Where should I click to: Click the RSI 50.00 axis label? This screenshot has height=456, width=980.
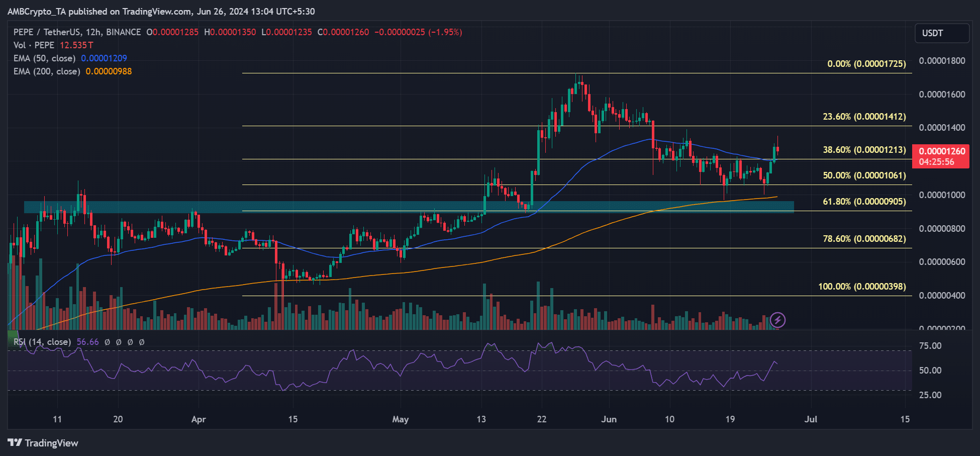[x=930, y=371]
